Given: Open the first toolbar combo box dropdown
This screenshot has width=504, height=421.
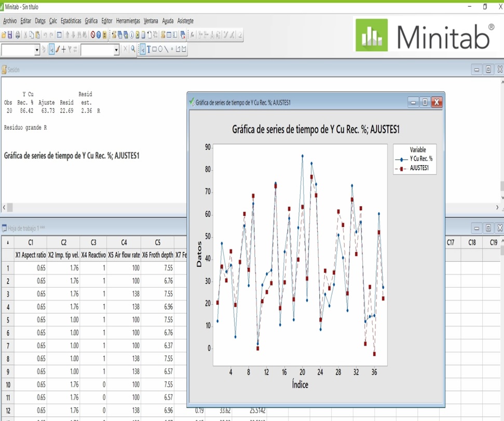Looking at the screenshot, I should point(37,50).
